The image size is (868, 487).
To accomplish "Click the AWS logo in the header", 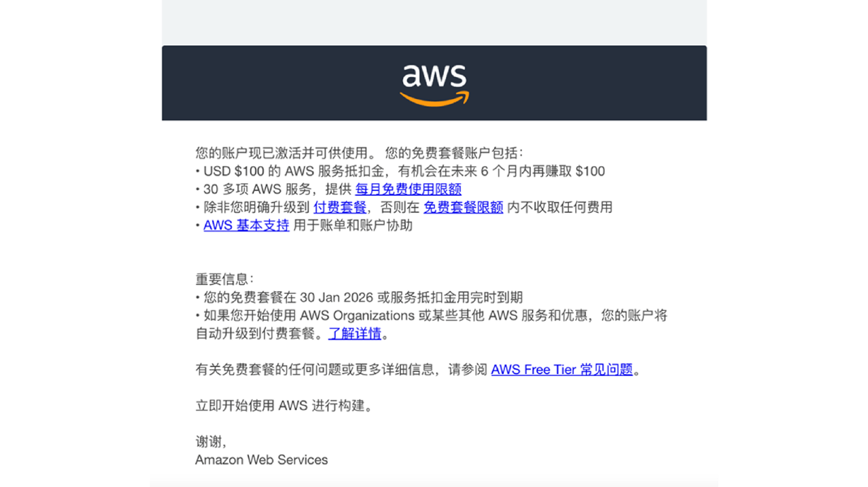I will tap(434, 84).
